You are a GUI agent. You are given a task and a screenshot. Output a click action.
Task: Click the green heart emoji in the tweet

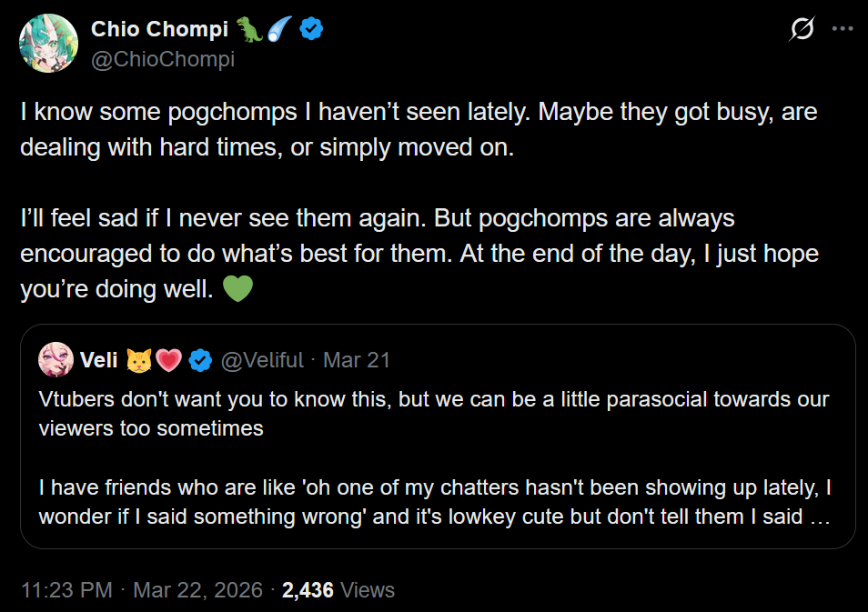(x=237, y=289)
